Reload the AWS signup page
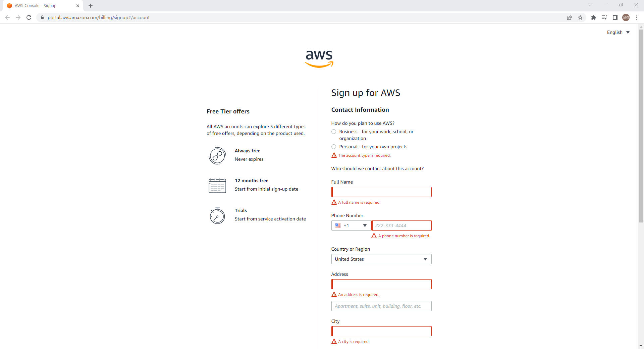 [x=29, y=17]
